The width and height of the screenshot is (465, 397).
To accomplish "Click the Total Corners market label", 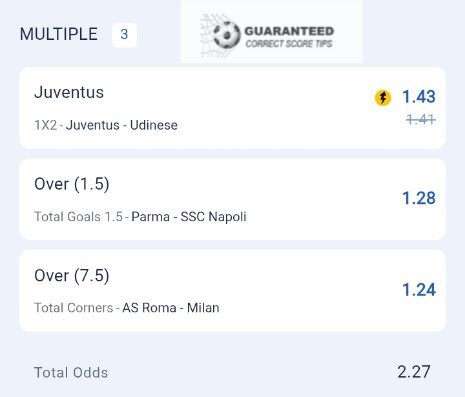I will tap(74, 308).
